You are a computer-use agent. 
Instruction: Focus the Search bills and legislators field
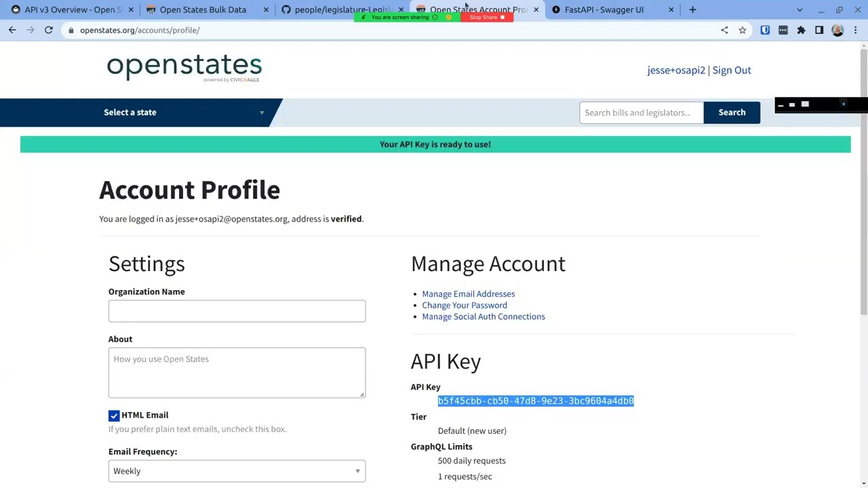point(642,113)
